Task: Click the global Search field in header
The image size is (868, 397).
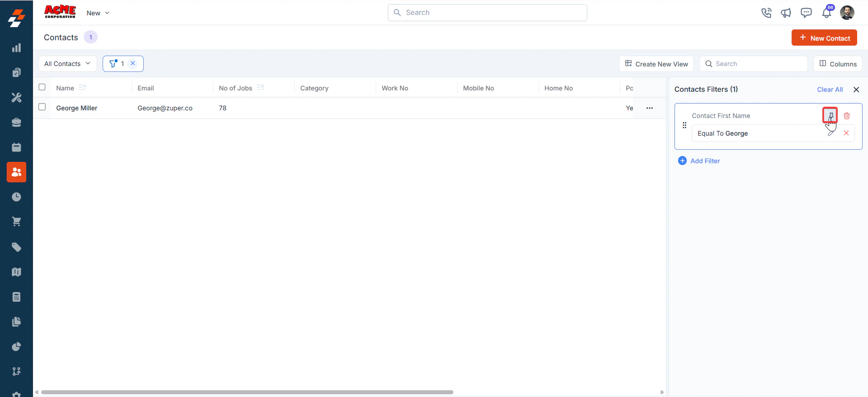Action: [487, 13]
